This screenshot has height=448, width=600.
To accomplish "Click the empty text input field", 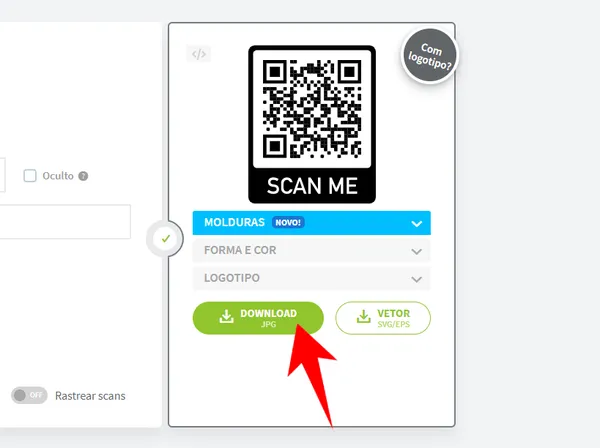I will pyautogui.click(x=65, y=222).
